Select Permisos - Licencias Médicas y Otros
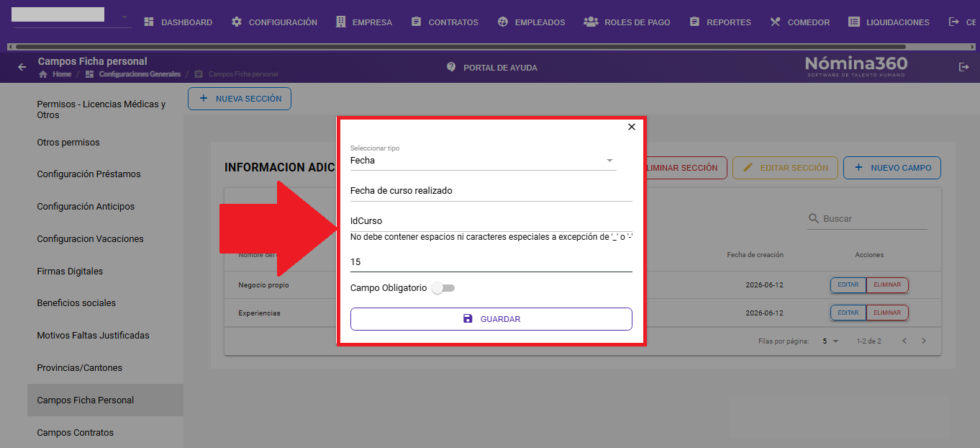 (105, 109)
